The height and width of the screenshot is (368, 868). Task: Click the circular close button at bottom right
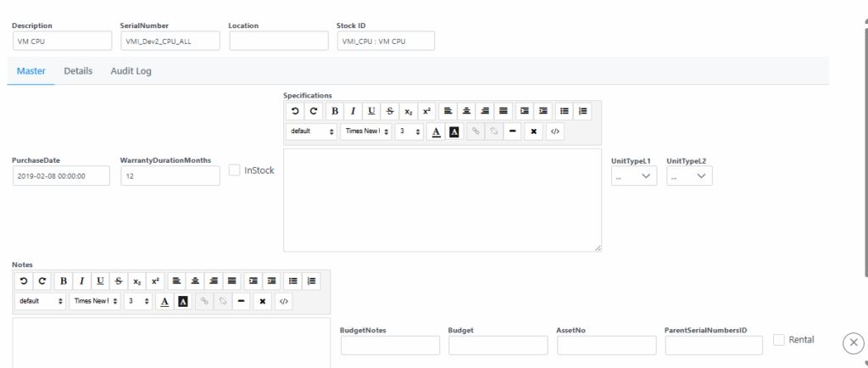(x=854, y=343)
